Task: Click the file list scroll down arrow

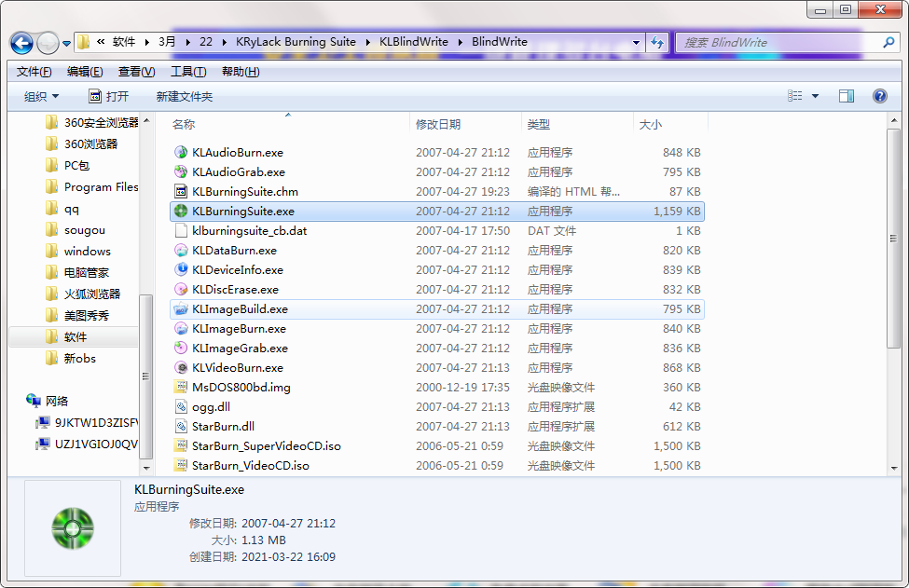Action: [x=893, y=468]
